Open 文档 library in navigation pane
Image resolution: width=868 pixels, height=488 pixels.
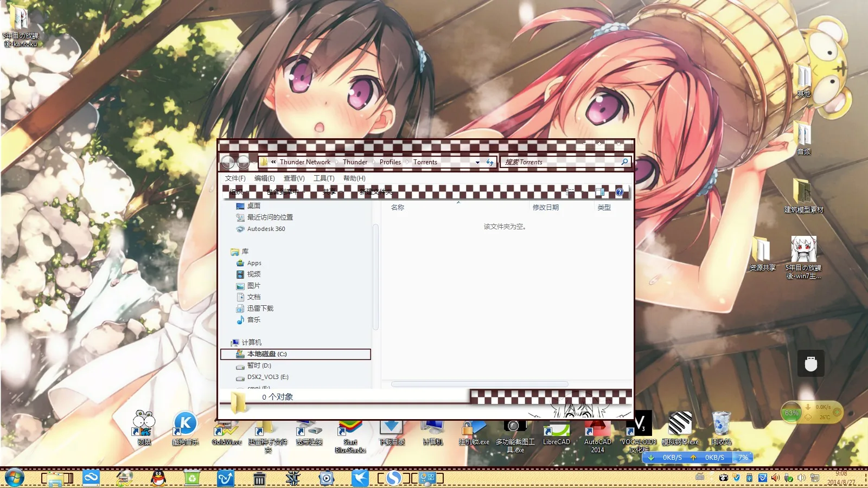click(x=248, y=297)
